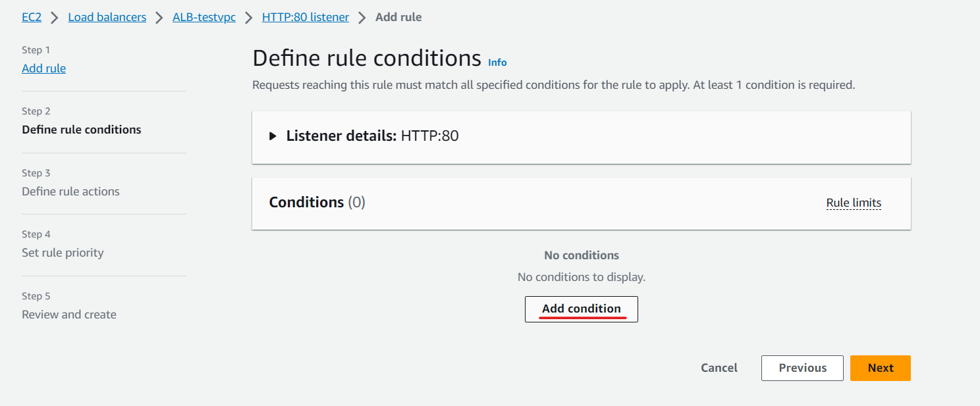Open the ALB-testvpc breadcrumb link
980x406 pixels.
pos(204,17)
